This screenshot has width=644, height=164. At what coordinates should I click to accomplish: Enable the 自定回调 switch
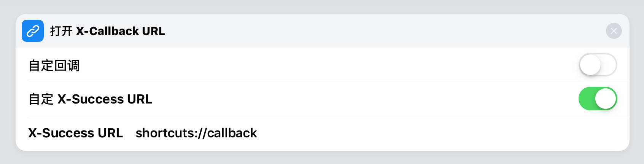tap(598, 65)
